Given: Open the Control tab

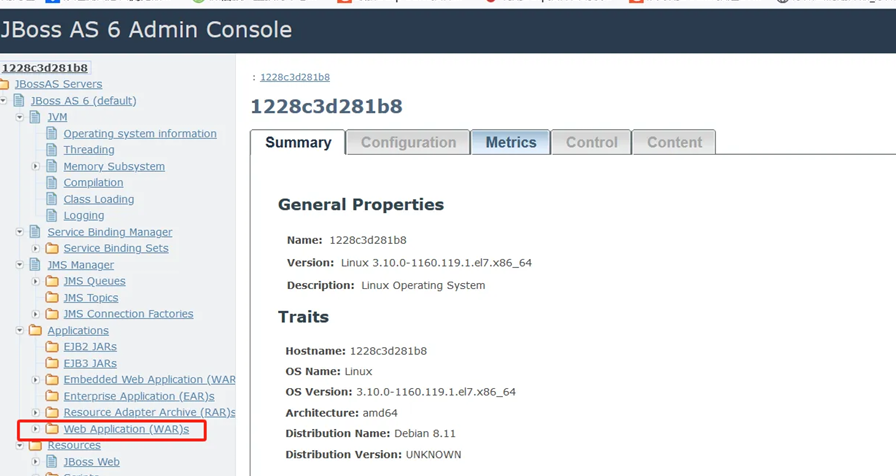Looking at the screenshot, I should click(591, 142).
